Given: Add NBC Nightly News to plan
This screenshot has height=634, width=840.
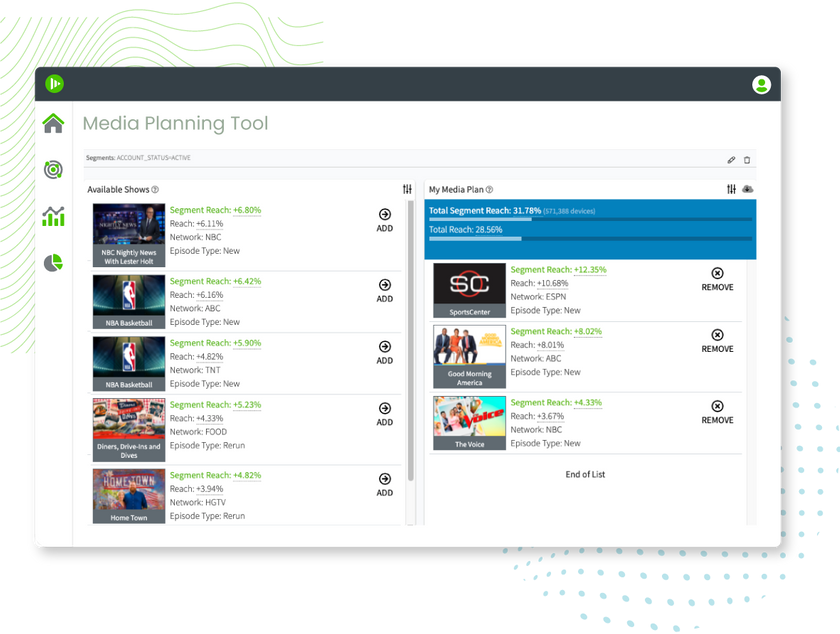Looking at the screenshot, I should (385, 220).
